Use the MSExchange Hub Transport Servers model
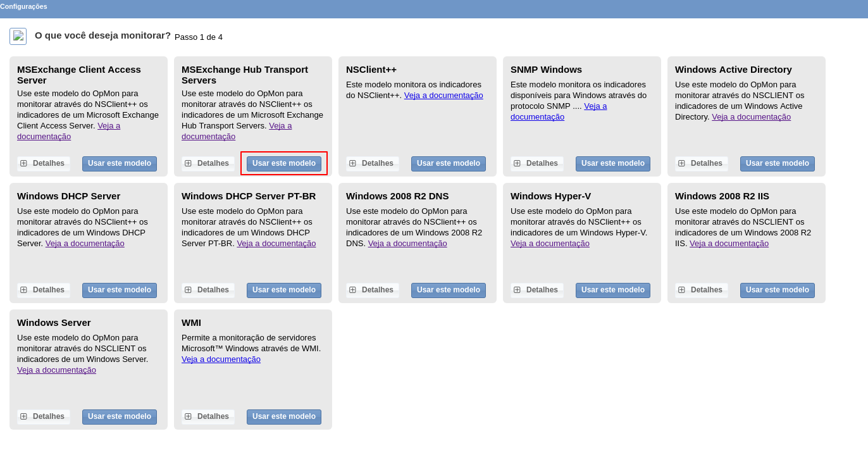 tap(284, 164)
